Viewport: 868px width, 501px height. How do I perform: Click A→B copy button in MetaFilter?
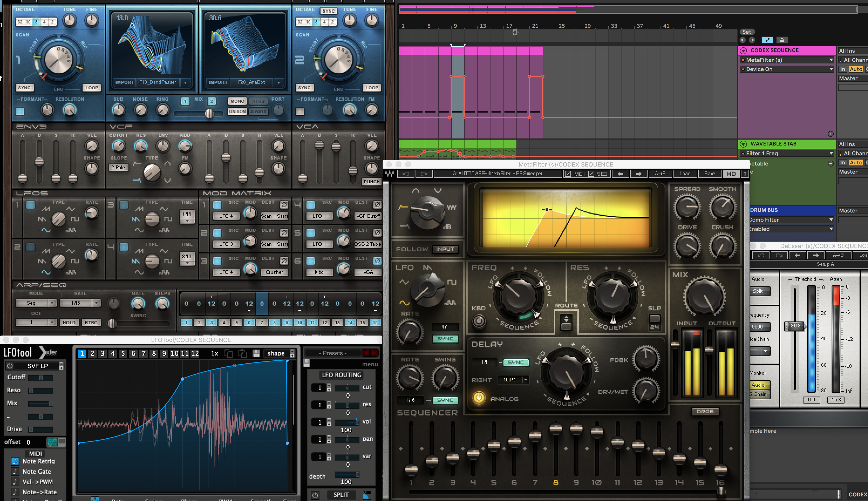660,174
